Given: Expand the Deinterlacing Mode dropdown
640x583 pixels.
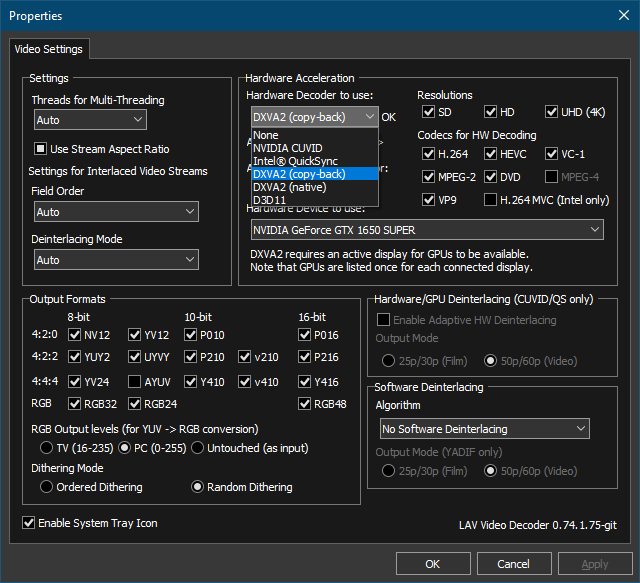Looking at the screenshot, I should point(116,260).
